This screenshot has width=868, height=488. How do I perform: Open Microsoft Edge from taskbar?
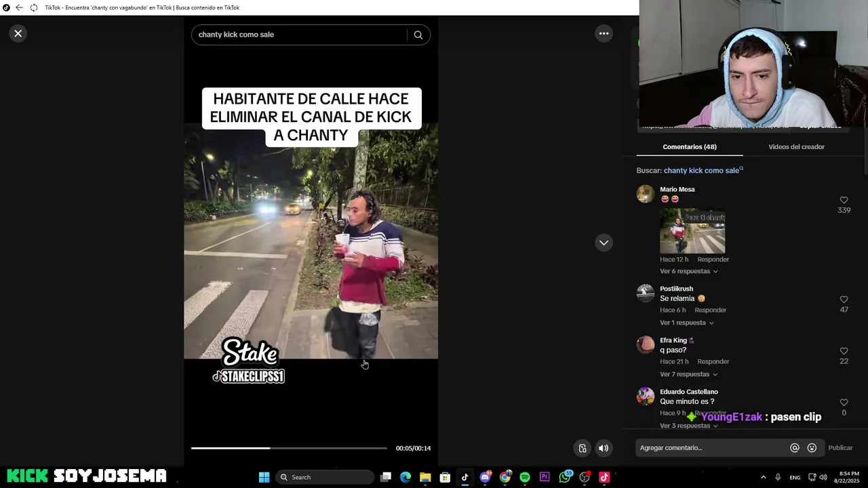coord(406,477)
